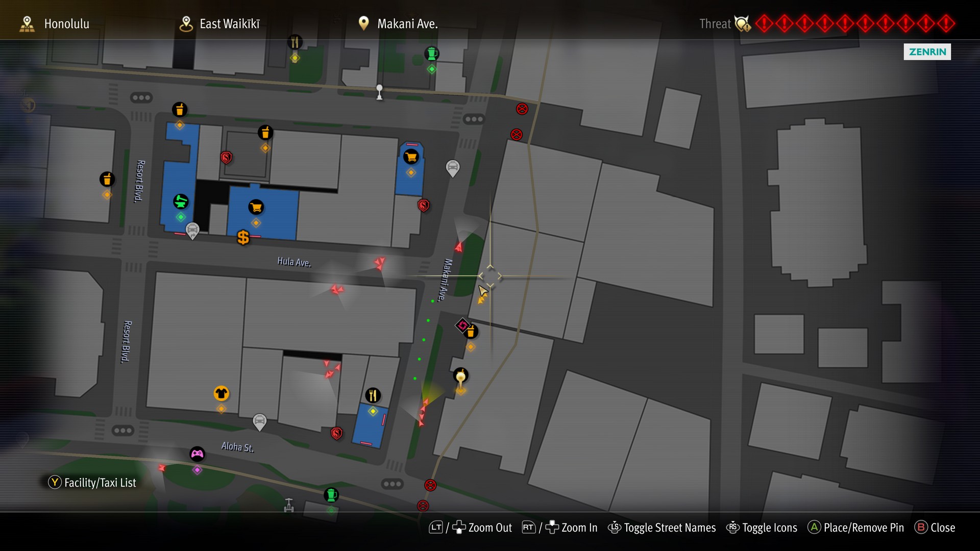The image size is (980, 551).
Task: Click the green blender icon at map bottom
Action: (331, 495)
